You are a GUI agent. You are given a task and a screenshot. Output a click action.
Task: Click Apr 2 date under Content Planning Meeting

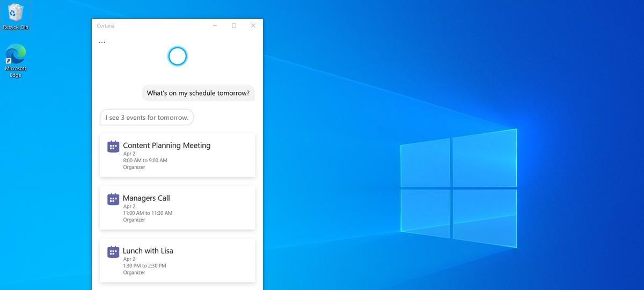(129, 154)
